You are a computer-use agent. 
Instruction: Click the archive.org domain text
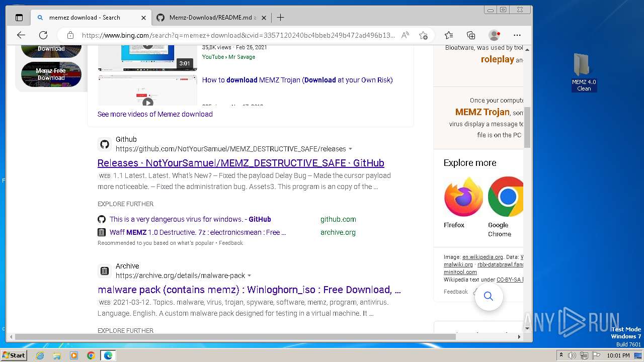click(x=338, y=232)
